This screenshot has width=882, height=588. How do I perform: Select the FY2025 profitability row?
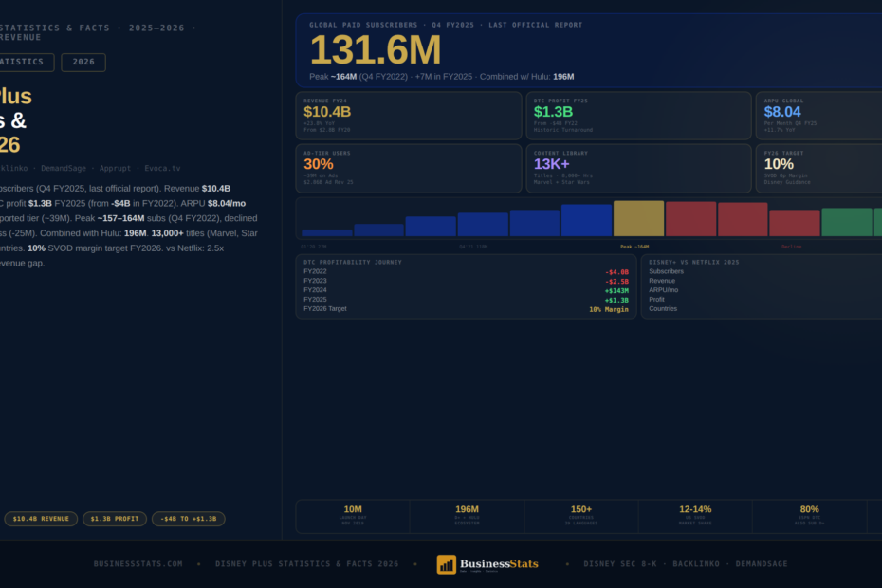point(466,300)
